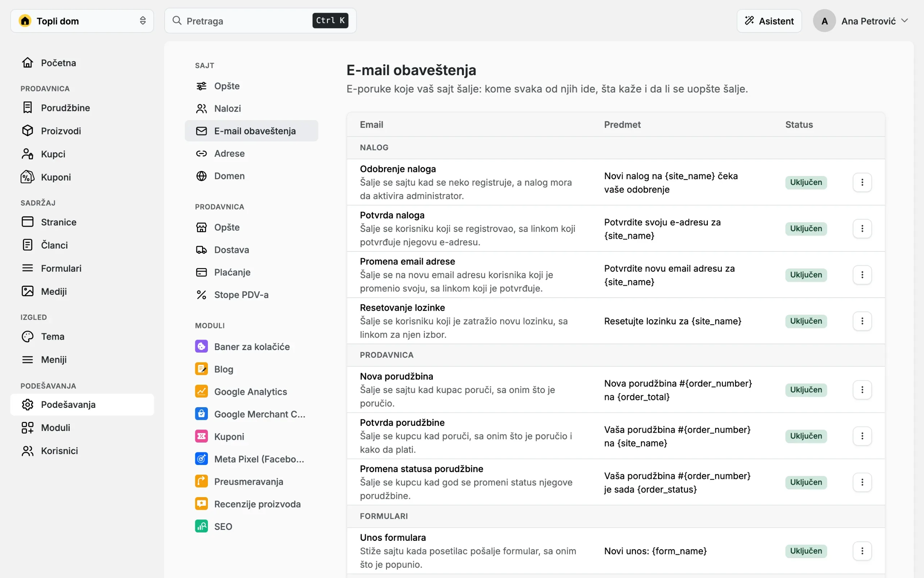Open Plaćanje store settings
This screenshot has width=924, height=578.
click(x=251, y=272)
